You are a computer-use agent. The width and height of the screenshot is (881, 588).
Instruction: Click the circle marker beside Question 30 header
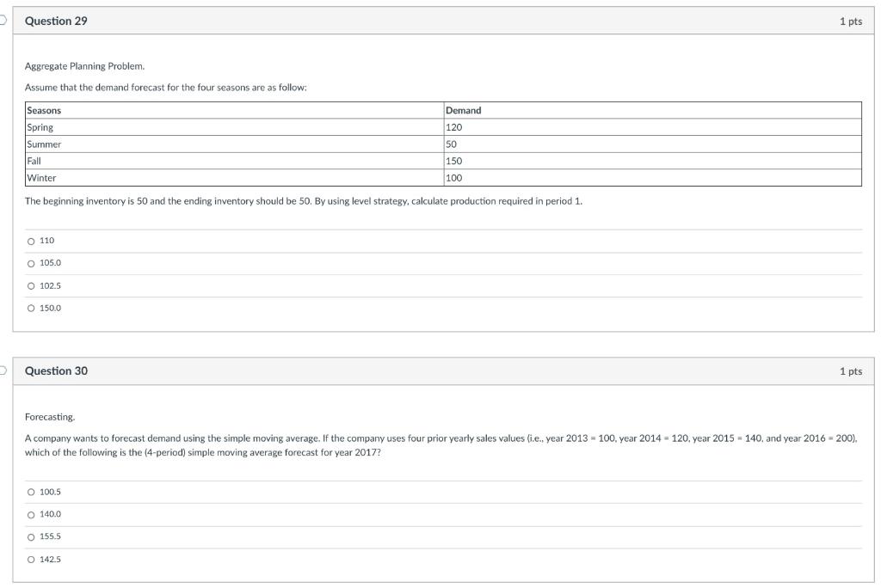click(3, 370)
